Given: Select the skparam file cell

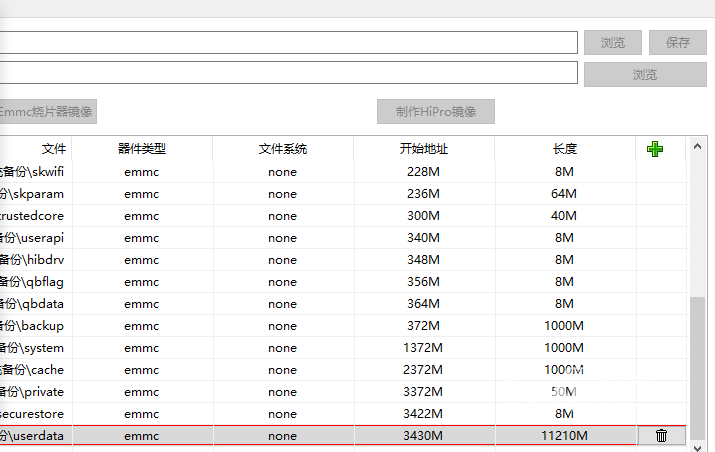Looking at the screenshot, I should [36, 194].
